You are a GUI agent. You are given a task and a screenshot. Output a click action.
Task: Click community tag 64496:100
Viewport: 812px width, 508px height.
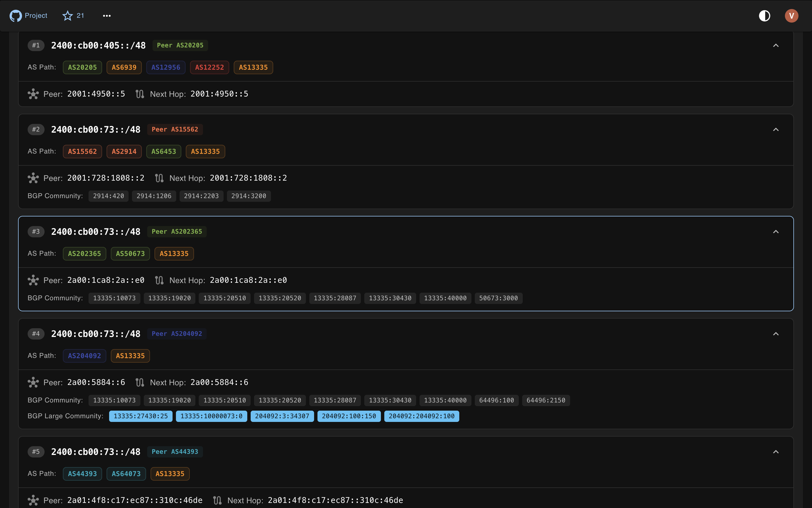(x=497, y=400)
